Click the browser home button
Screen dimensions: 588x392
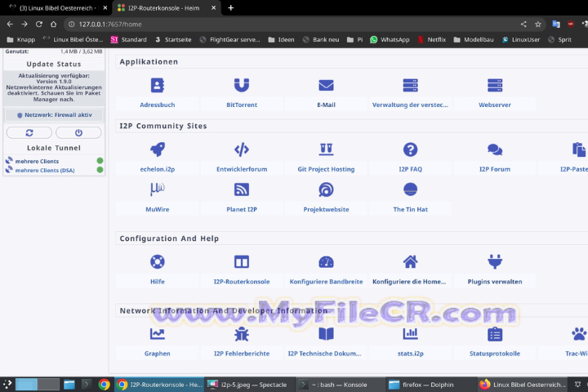click(53, 24)
